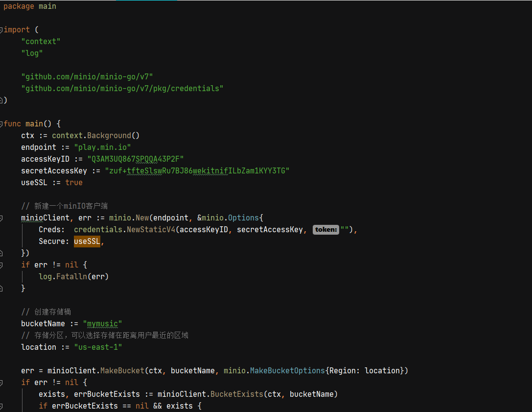Fold the if errBucketExists == nil block
The height and width of the screenshot is (412, 532).
click(1, 406)
